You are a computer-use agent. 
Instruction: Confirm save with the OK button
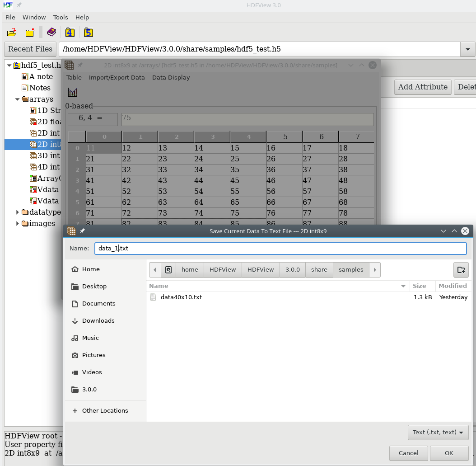(449, 453)
